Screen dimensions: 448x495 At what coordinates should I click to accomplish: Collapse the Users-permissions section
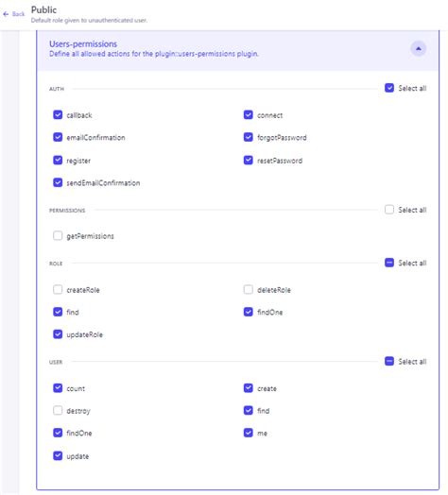tap(419, 48)
